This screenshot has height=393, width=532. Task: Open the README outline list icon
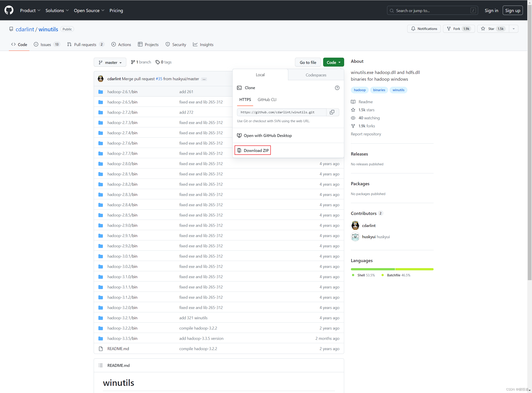pos(100,365)
